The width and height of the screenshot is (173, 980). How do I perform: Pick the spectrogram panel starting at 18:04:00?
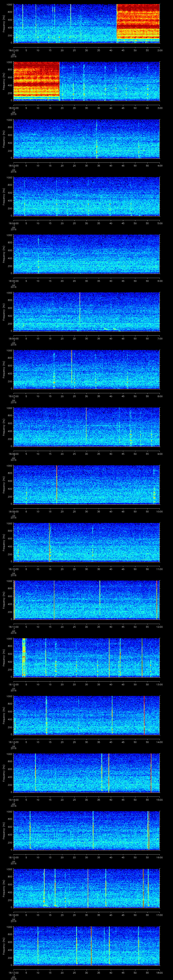[86, 196]
